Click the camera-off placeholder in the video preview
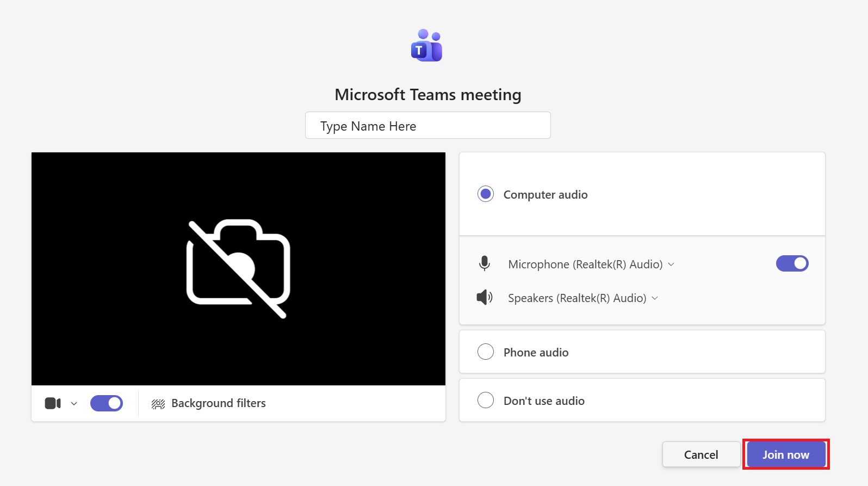This screenshot has height=486, width=868. (x=238, y=268)
